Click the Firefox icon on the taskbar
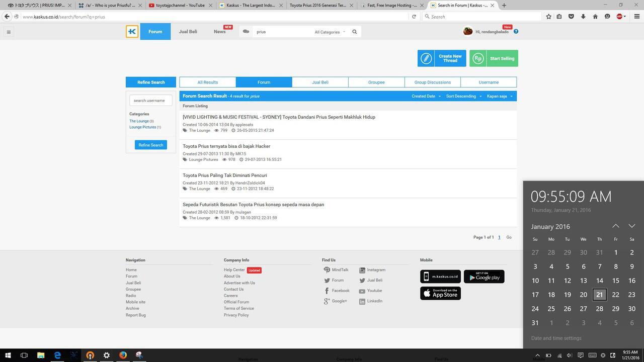The height and width of the screenshot is (362, 644). (x=123, y=355)
